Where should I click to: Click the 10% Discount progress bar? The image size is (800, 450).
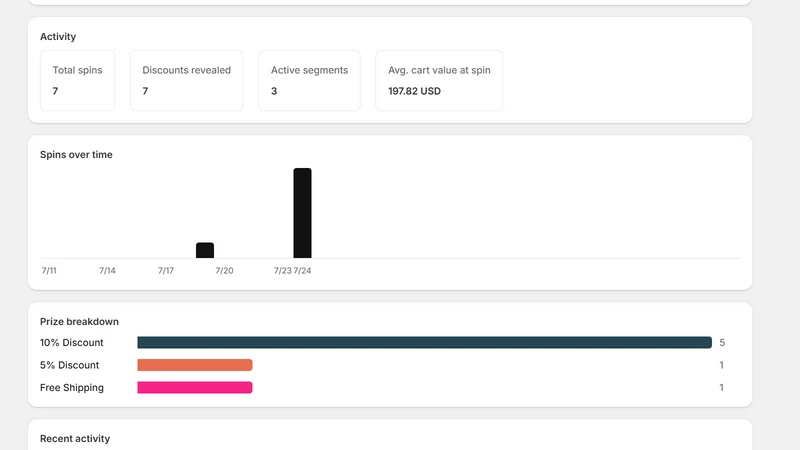(x=424, y=342)
